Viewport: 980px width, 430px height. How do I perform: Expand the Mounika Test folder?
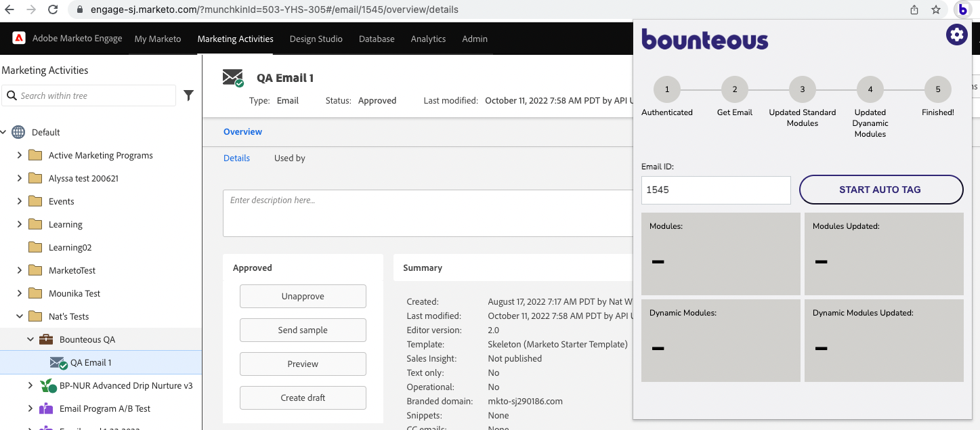[x=19, y=293]
